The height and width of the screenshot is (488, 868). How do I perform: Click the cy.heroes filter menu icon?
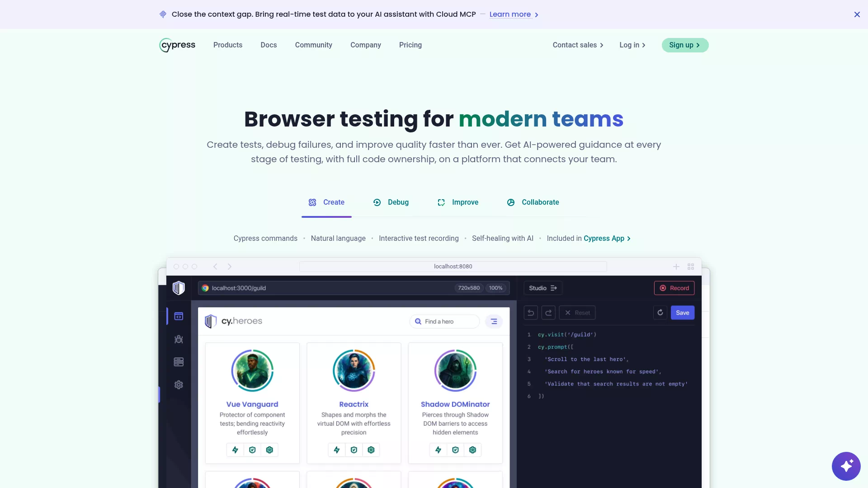[494, 321]
